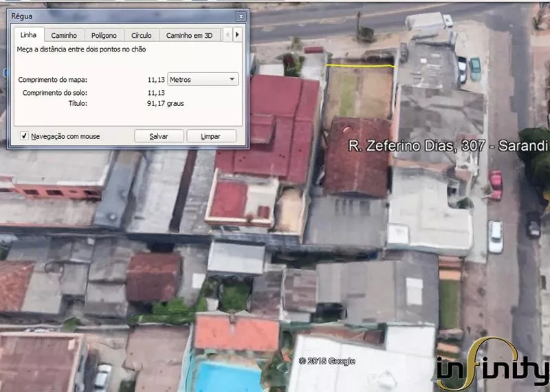
Task: Click the R. Zeferino Dias address label
Action: pos(448,146)
